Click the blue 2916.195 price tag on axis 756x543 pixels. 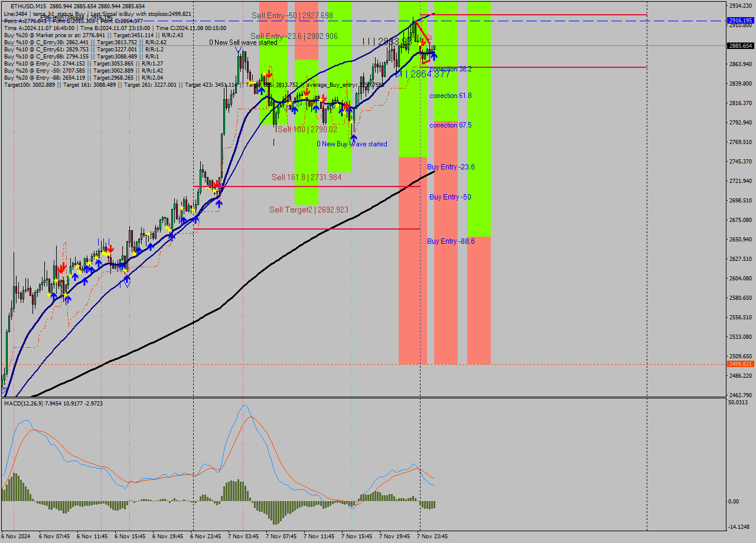pos(741,21)
